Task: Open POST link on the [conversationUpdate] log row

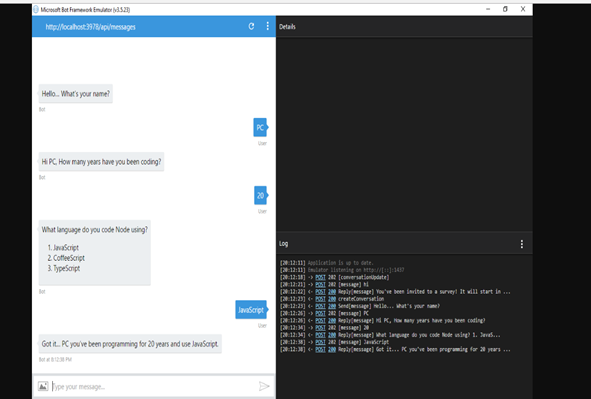Action: (320, 277)
